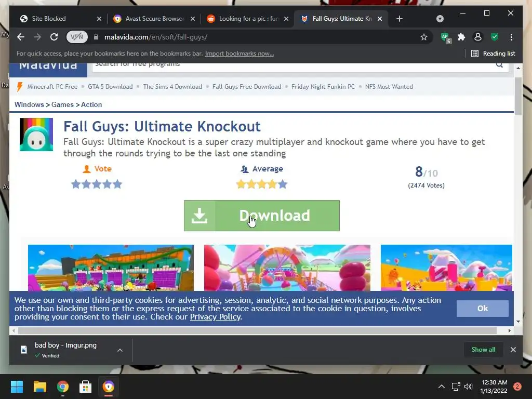The height and width of the screenshot is (399, 532).
Task: Open the extensions puzzle icon
Action: (x=461, y=37)
